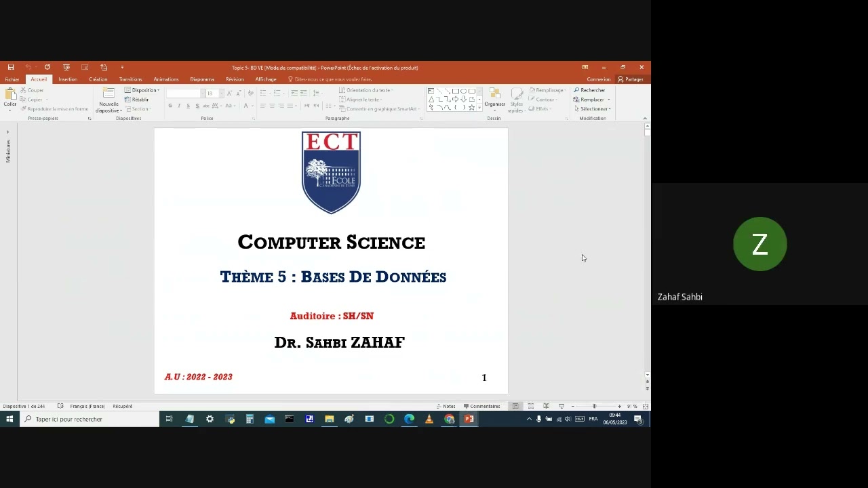Click the Dites-nous search field

331,79
